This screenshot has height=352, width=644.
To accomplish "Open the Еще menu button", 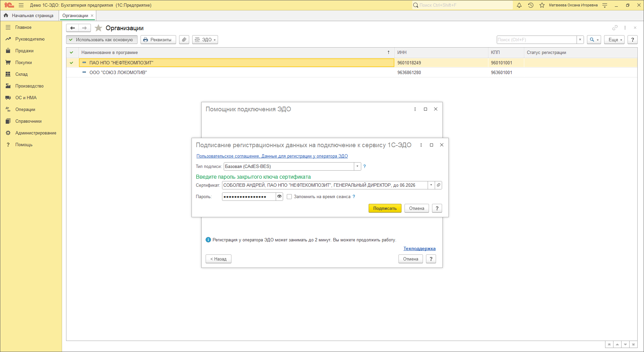I will [x=614, y=40].
